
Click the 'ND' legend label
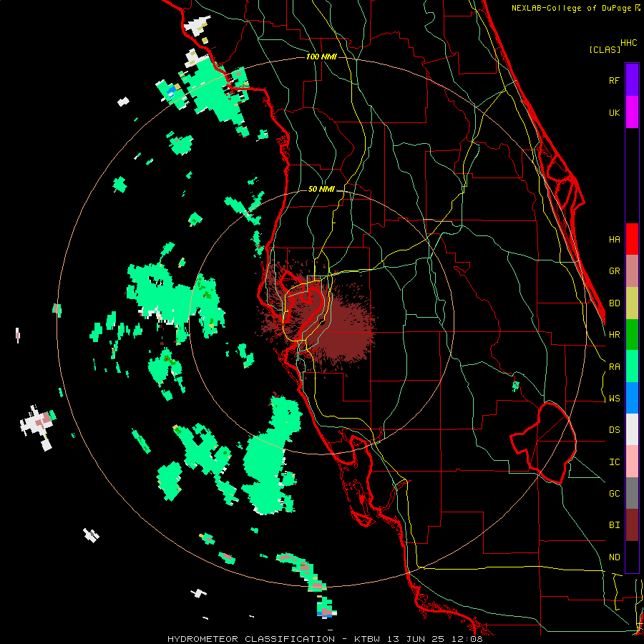[x=615, y=557]
